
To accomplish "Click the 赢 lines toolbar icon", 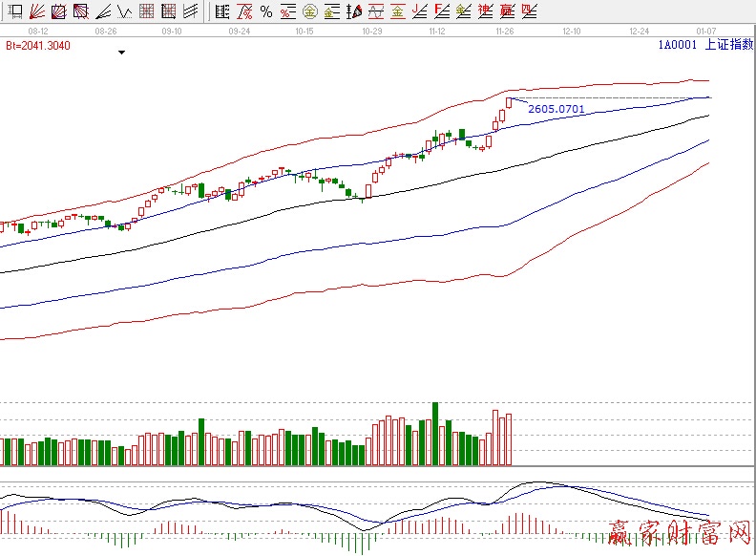I will [x=507, y=12].
